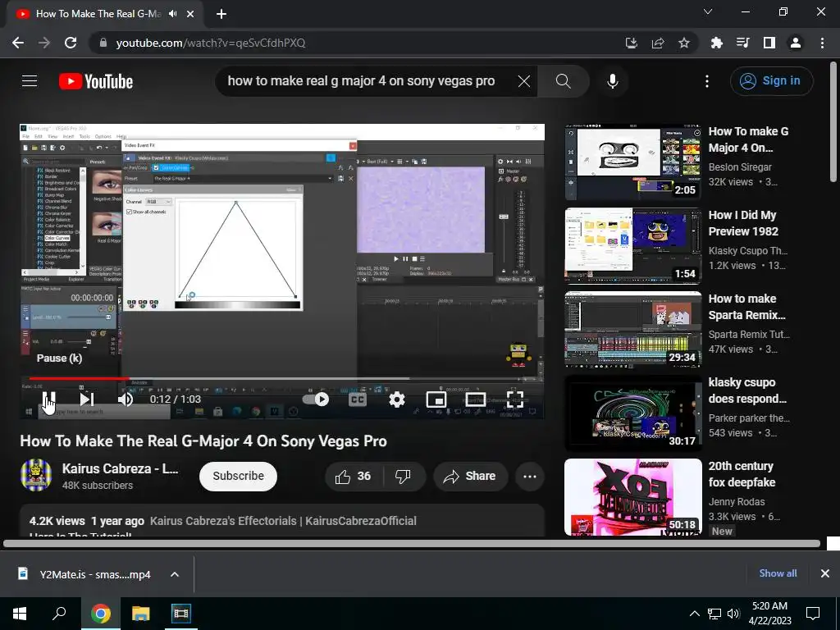Screen dimensions: 840x630
Task: Open 'How To make G Major 4 On...' thumbnail
Action: coord(633,162)
